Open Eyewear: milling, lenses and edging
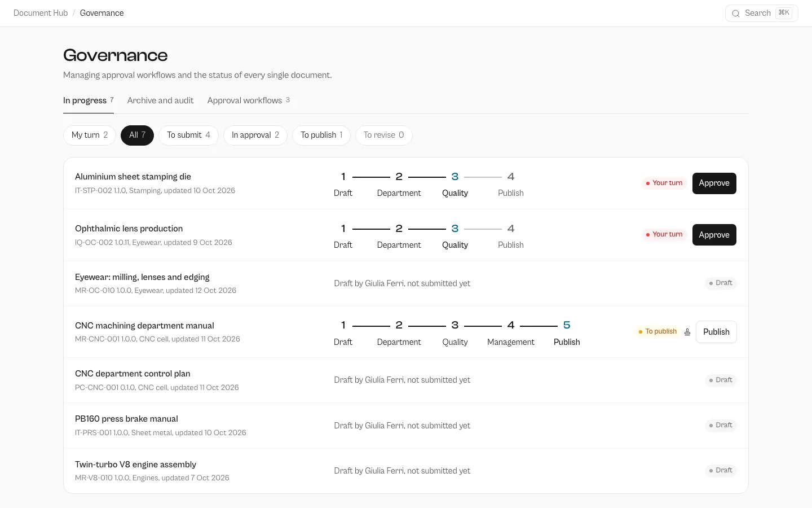812x508 pixels. tap(142, 277)
